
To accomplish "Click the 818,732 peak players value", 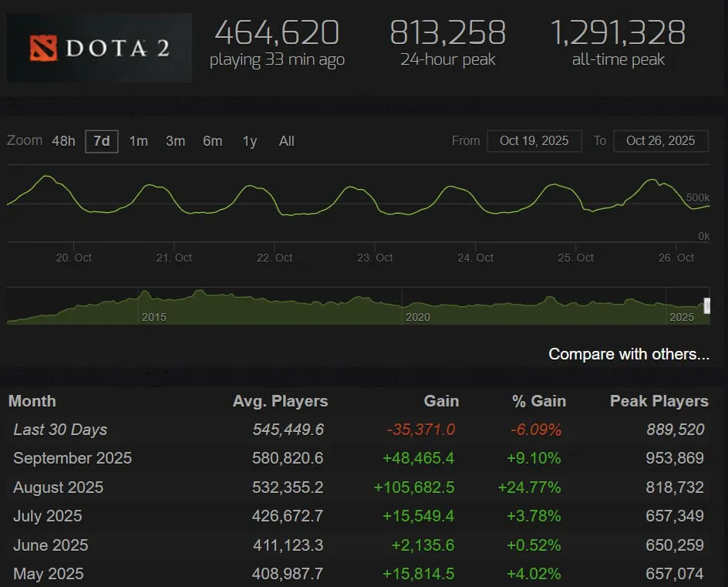I will click(675, 487).
